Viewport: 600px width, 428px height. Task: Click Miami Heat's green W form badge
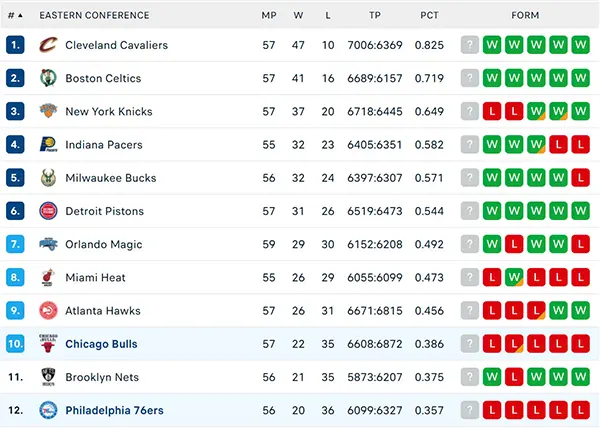pos(514,277)
